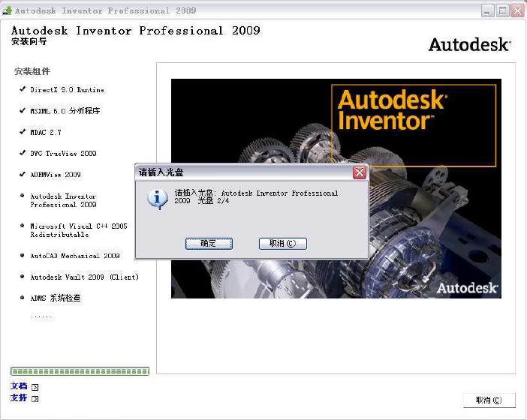527x420 pixels.
Task: Open the 支持 support link
Action: click(19, 398)
